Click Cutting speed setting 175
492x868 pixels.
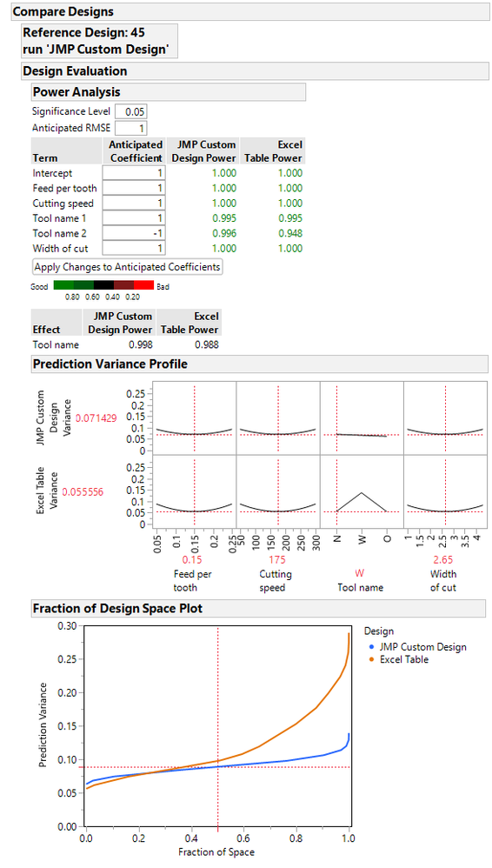(278, 559)
